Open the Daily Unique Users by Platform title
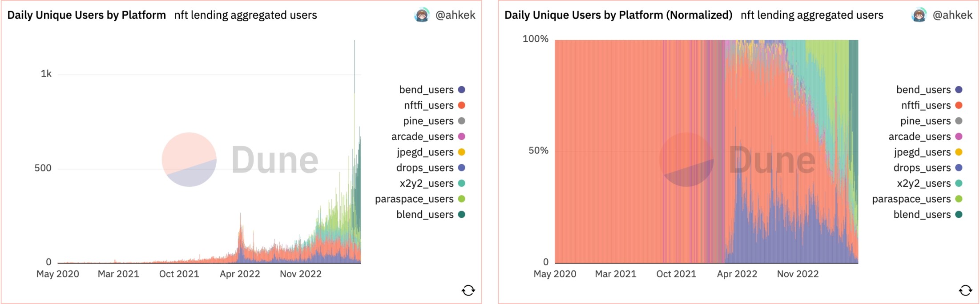The width and height of the screenshot is (980, 304). pos(87,15)
